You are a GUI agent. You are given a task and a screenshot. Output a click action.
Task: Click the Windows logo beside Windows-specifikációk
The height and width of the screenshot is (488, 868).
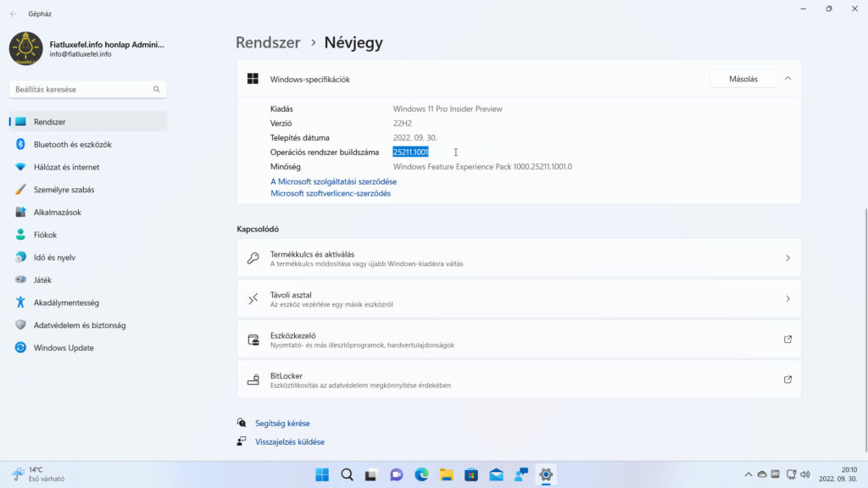253,79
